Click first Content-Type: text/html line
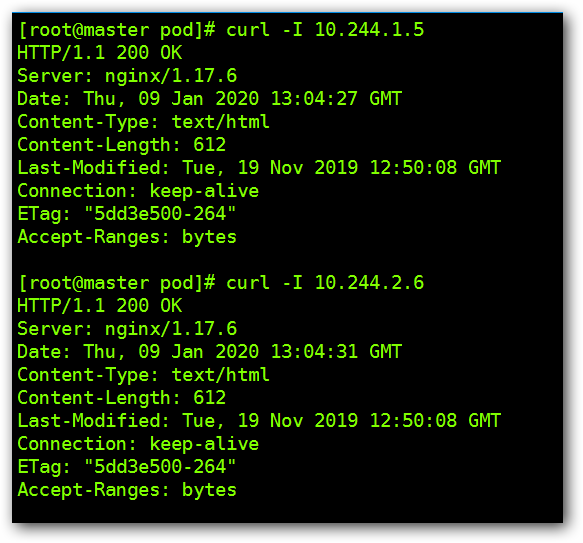Viewport: 583px width, 543px height. click(143, 122)
